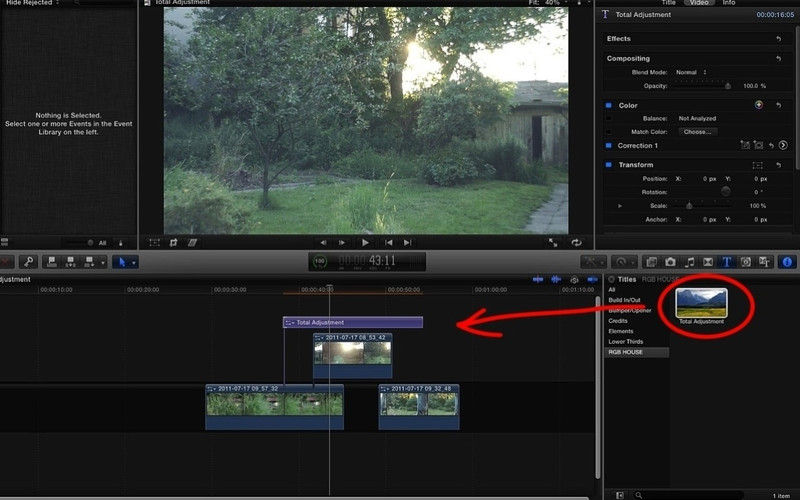This screenshot has width=800, height=500.
Task: Toggle the Color section checkbox
Action: coord(608,105)
